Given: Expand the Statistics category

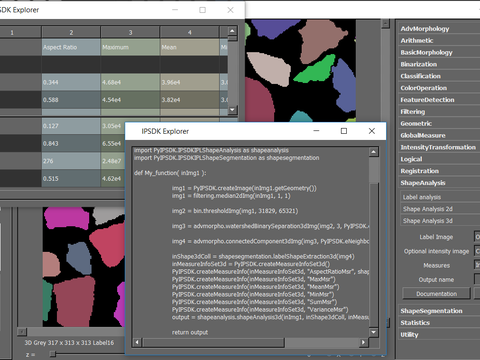Looking at the screenshot, I should tap(415, 323).
